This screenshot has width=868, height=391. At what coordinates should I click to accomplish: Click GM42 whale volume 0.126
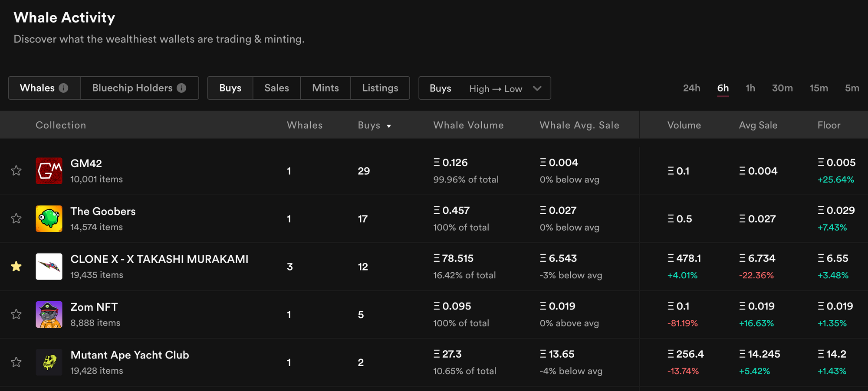[450, 163]
